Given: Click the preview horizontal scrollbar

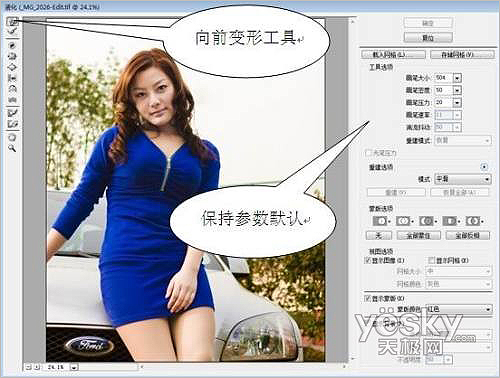Looking at the screenshot, I should pos(243,367).
